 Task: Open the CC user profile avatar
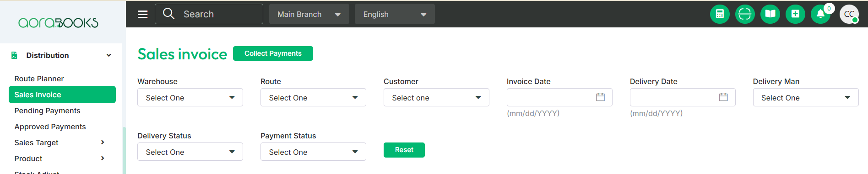click(849, 14)
